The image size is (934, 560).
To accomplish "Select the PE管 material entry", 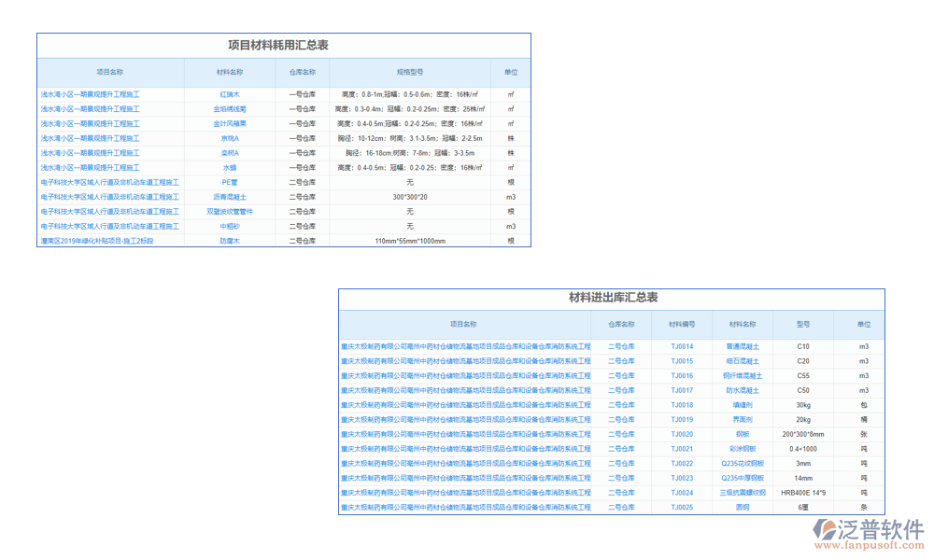I will (x=230, y=182).
